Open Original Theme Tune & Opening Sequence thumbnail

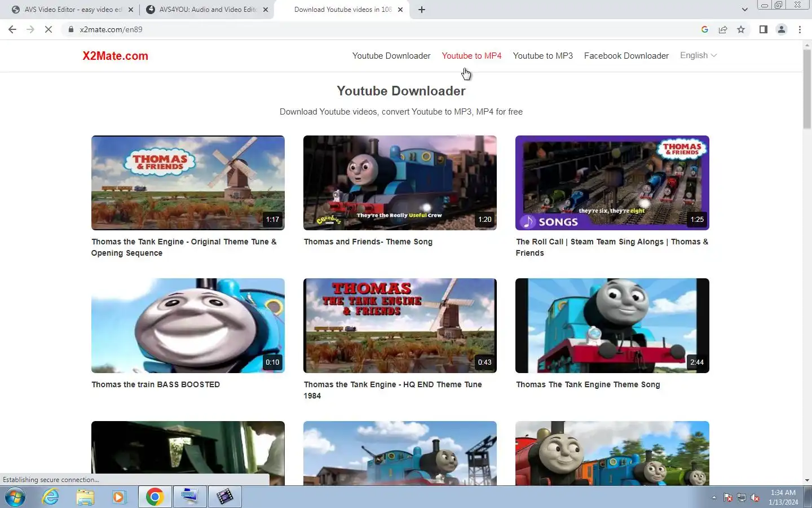[x=188, y=183]
